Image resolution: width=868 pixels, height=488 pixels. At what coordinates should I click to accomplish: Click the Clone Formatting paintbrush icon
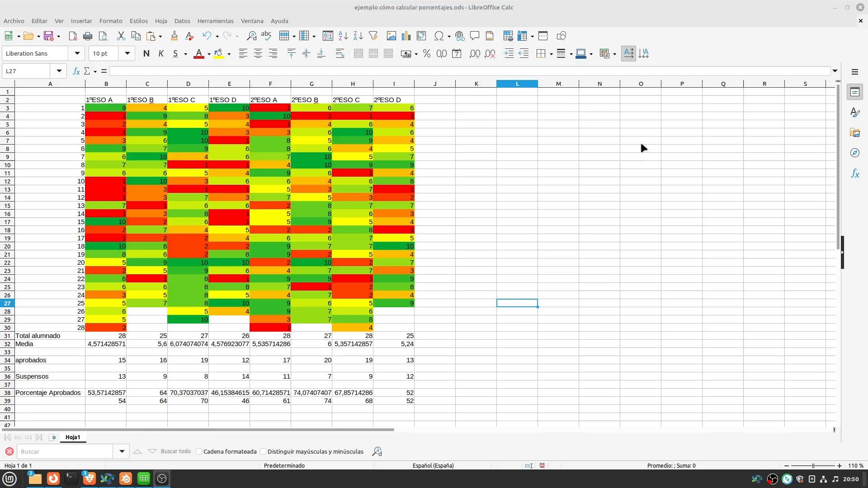pos(174,36)
